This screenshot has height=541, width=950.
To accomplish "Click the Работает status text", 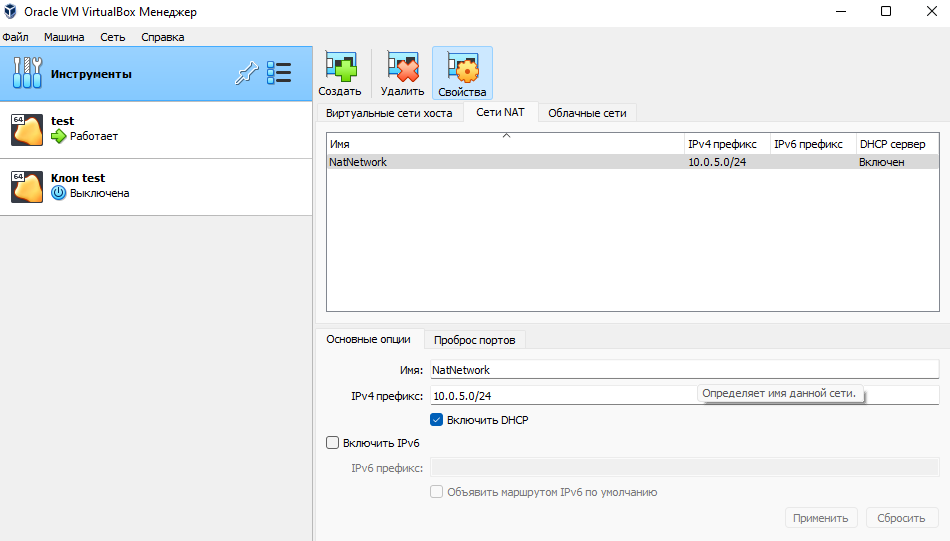I will pos(94,136).
